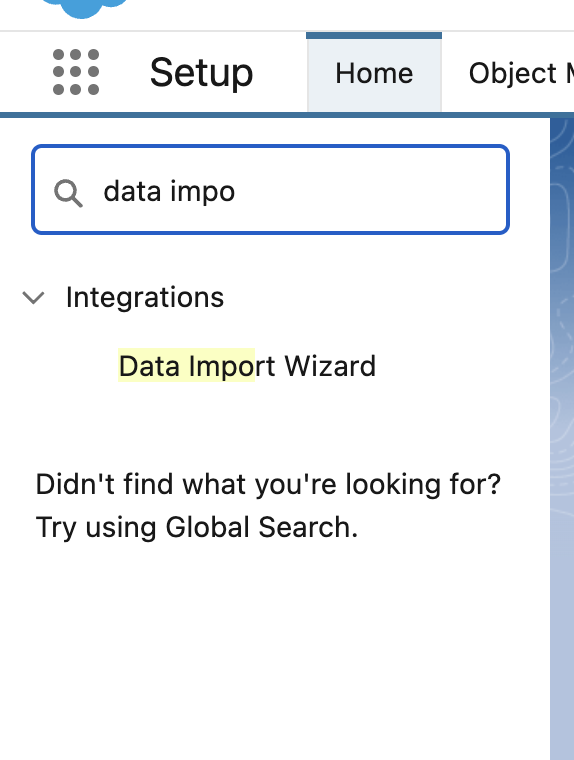Click the highlighted "Data Impo" match text
574x760 pixels.
pos(187,365)
